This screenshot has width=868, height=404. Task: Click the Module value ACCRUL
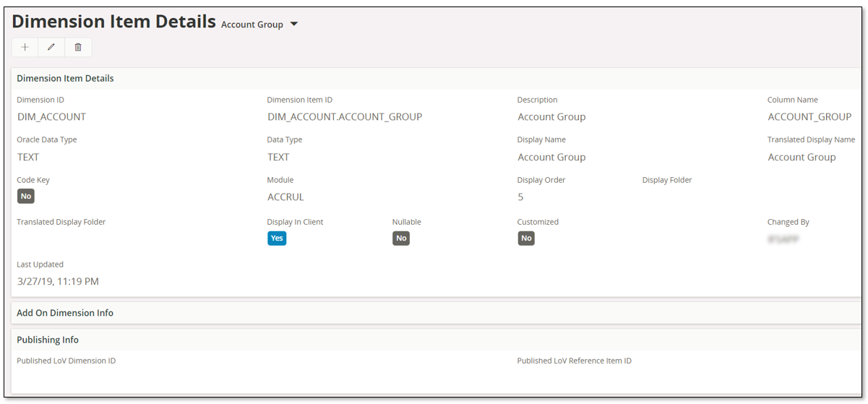(285, 197)
